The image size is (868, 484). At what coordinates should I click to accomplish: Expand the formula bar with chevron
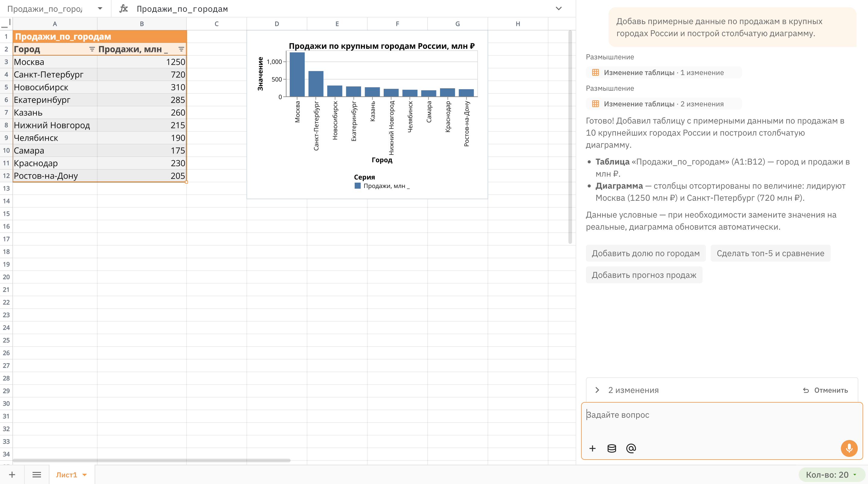click(x=559, y=8)
